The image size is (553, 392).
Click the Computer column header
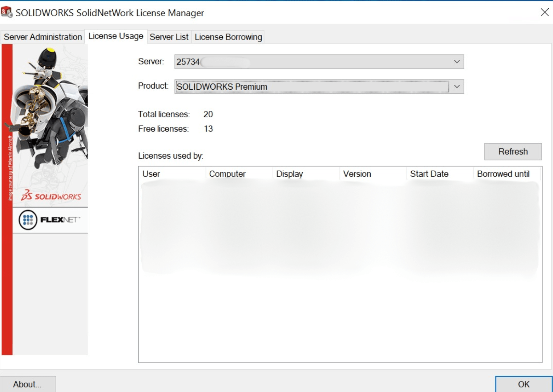(x=238, y=173)
